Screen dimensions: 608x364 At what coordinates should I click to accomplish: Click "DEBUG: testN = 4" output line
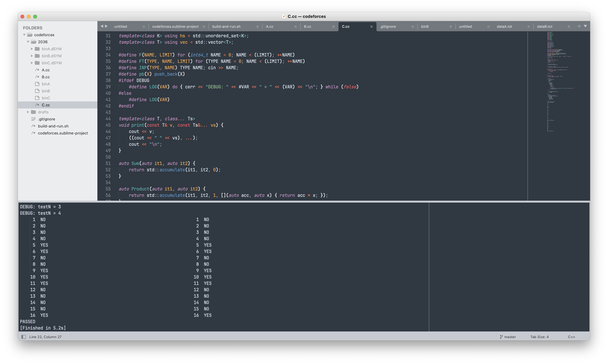coord(40,213)
